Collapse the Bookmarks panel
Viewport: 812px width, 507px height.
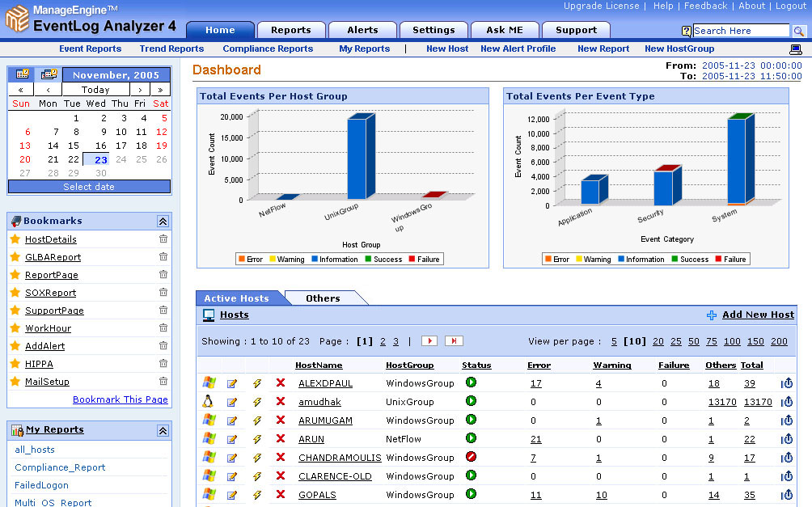pos(163,221)
